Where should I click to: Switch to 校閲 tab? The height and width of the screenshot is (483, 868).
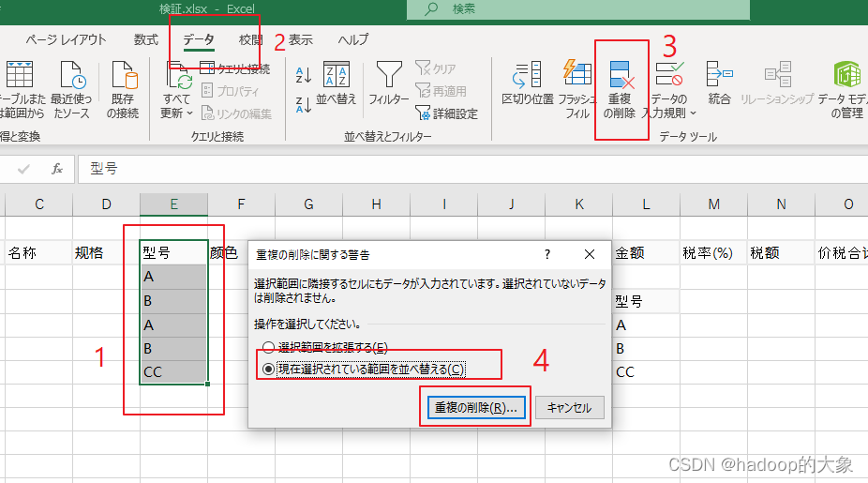coord(251,40)
